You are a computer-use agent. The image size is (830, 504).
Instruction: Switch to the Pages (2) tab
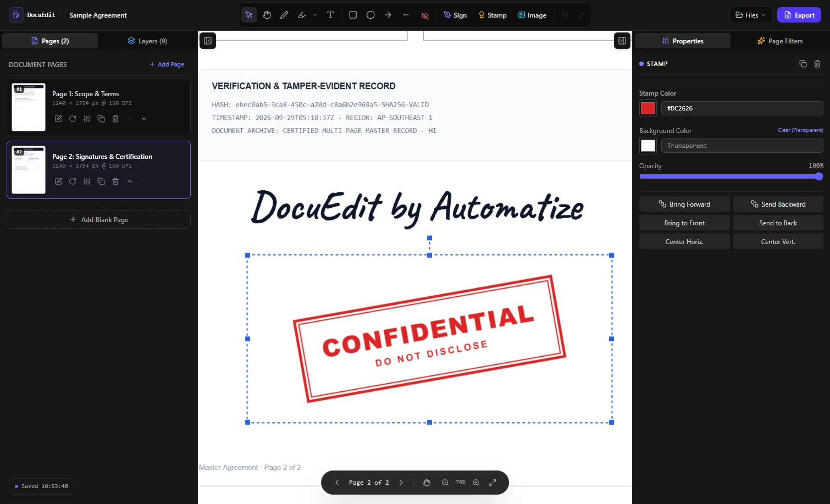[x=50, y=41]
